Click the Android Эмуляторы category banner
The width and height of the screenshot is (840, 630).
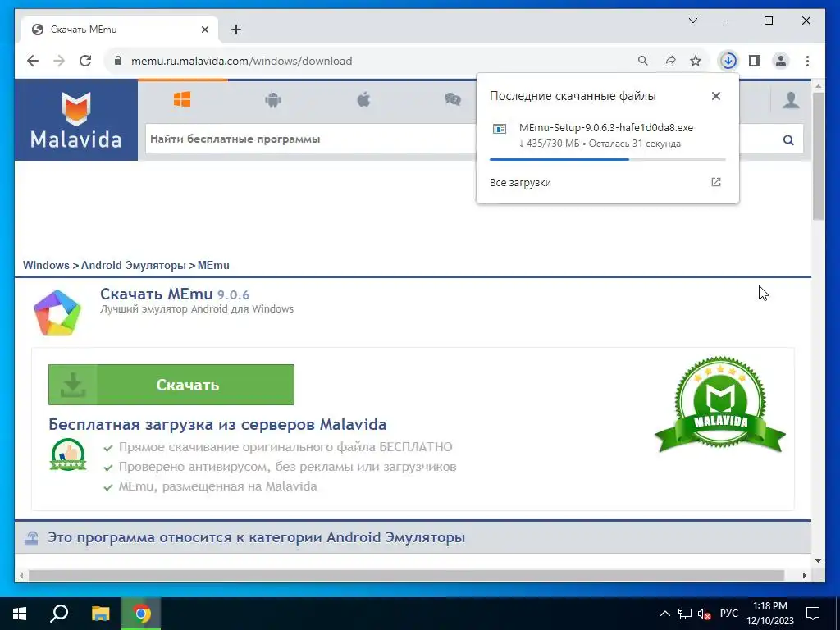(x=413, y=537)
